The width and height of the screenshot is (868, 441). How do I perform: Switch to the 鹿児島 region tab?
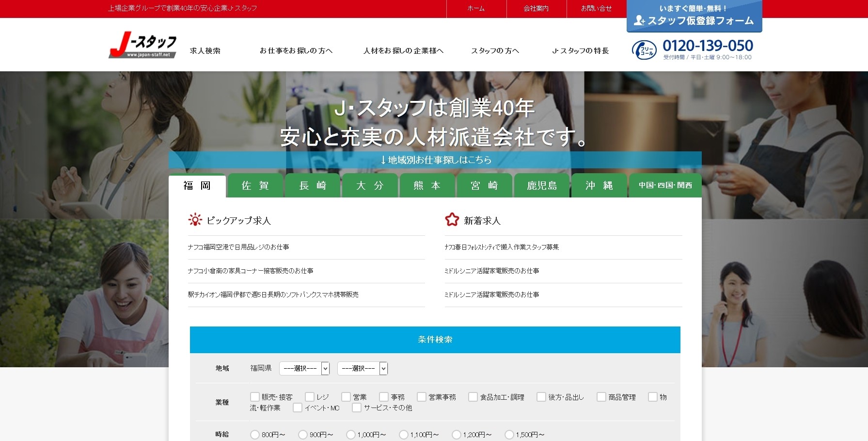pyautogui.click(x=542, y=185)
